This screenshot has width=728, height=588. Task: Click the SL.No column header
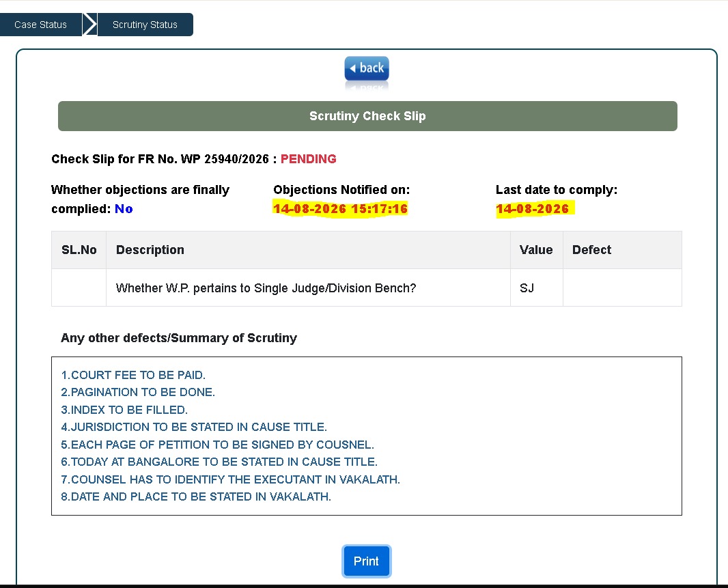(79, 250)
